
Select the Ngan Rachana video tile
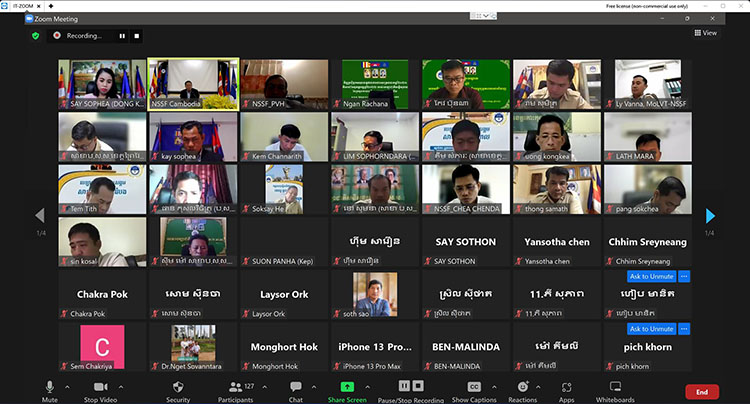click(375, 84)
